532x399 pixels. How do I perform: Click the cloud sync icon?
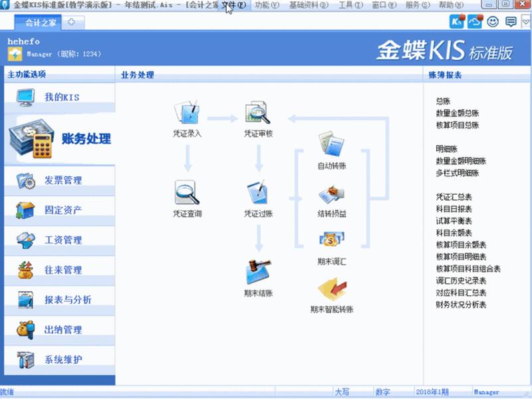(475, 22)
